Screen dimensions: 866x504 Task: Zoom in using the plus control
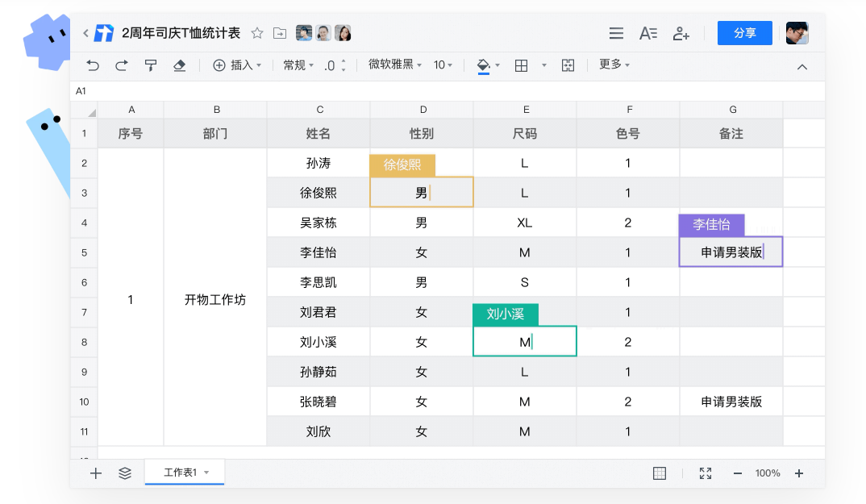tap(798, 473)
